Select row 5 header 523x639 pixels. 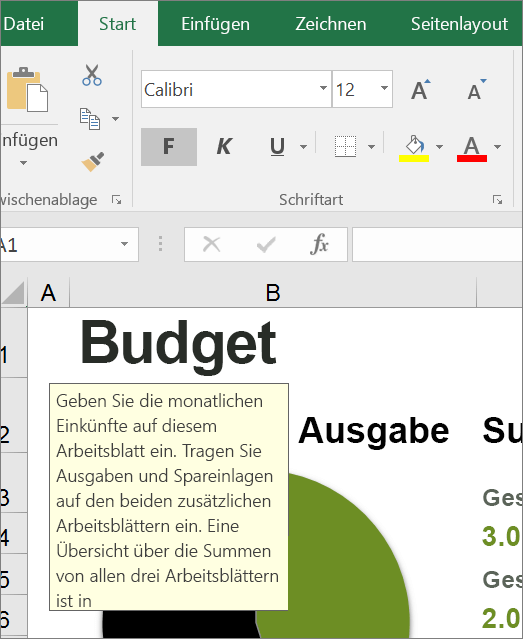tap(13, 574)
